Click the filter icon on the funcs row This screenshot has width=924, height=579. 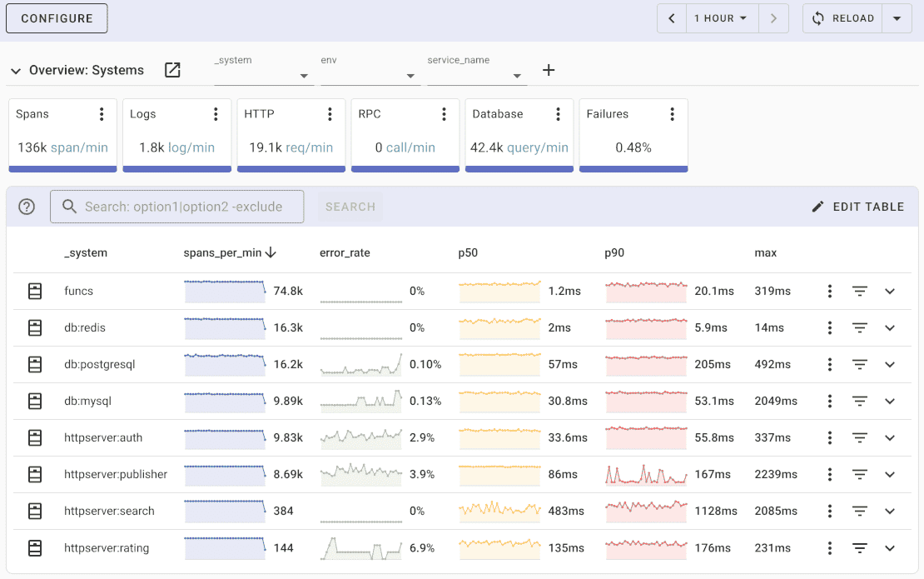tap(860, 291)
